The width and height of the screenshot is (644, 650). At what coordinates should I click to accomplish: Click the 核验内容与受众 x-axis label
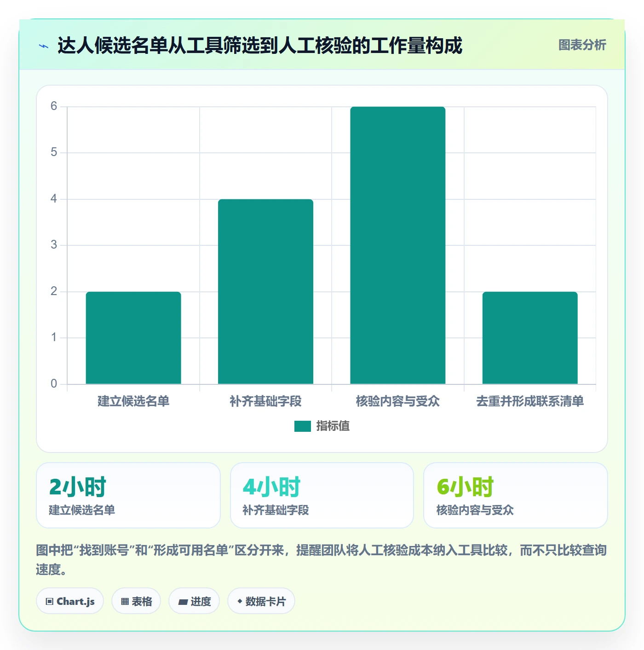tap(398, 401)
